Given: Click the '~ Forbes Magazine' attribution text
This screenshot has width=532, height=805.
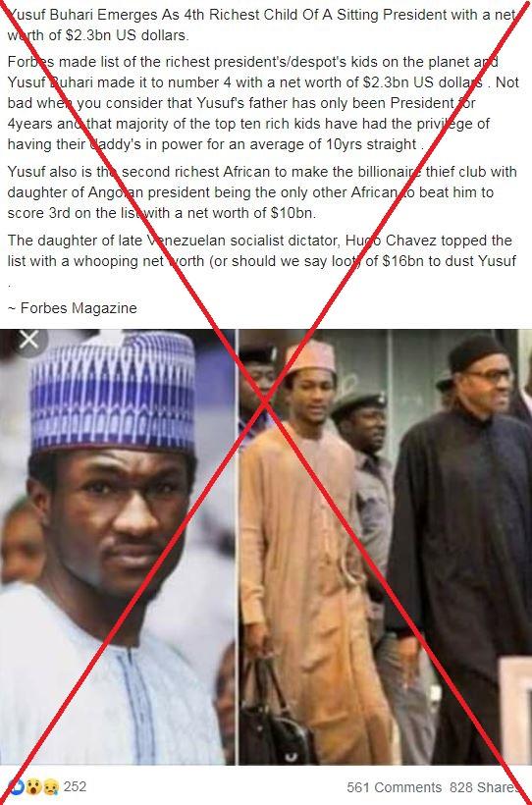Looking at the screenshot, I should (x=73, y=308).
